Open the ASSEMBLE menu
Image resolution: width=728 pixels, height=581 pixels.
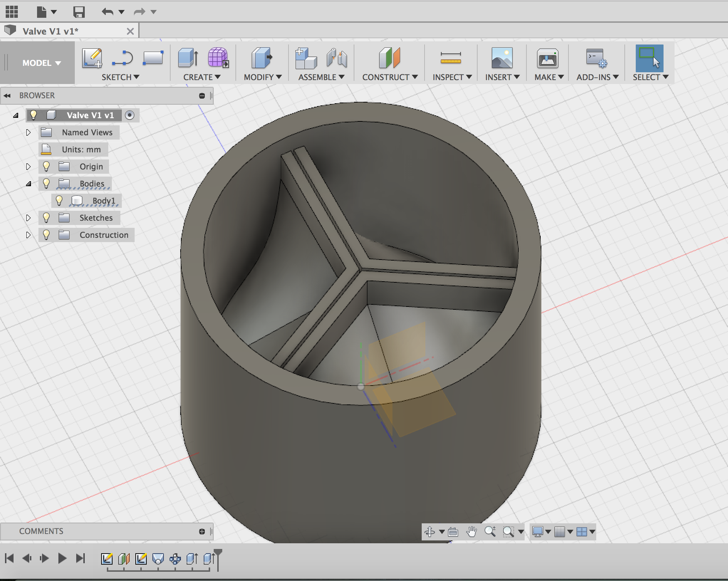coord(321,77)
